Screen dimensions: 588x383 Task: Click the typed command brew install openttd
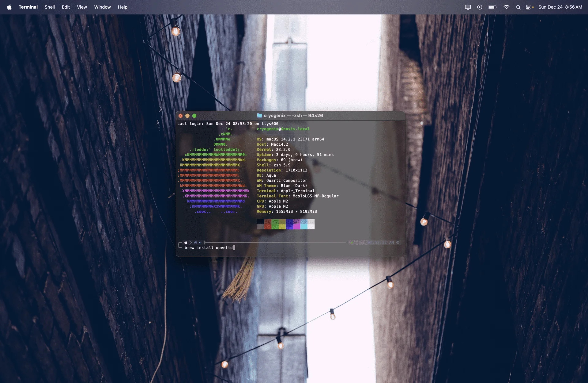209,248
